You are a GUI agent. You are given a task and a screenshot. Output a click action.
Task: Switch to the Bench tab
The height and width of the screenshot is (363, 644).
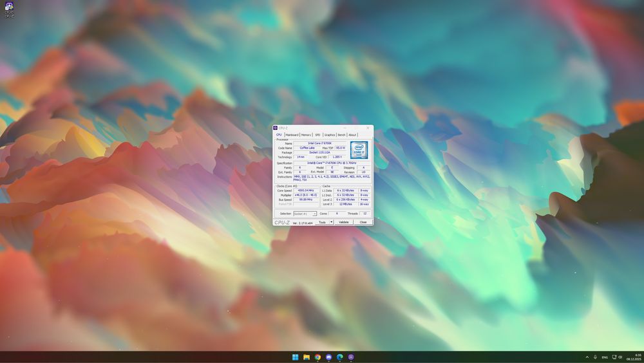point(341,135)
